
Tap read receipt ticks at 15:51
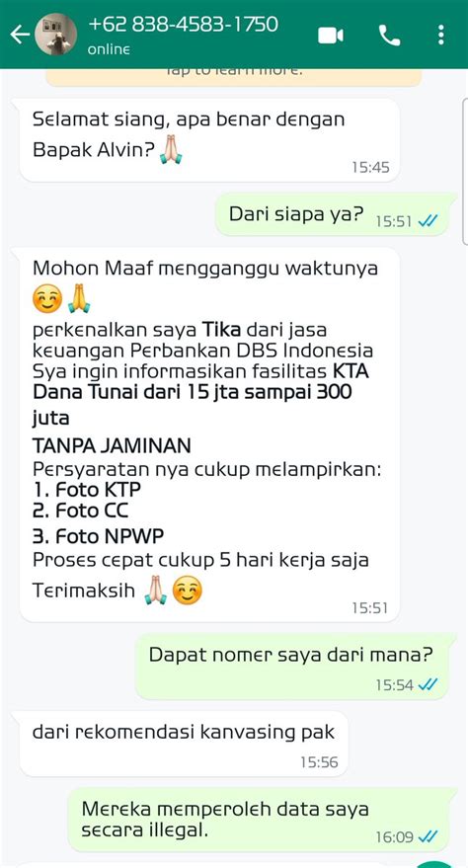pyautogui.click(x=428, y=221)
